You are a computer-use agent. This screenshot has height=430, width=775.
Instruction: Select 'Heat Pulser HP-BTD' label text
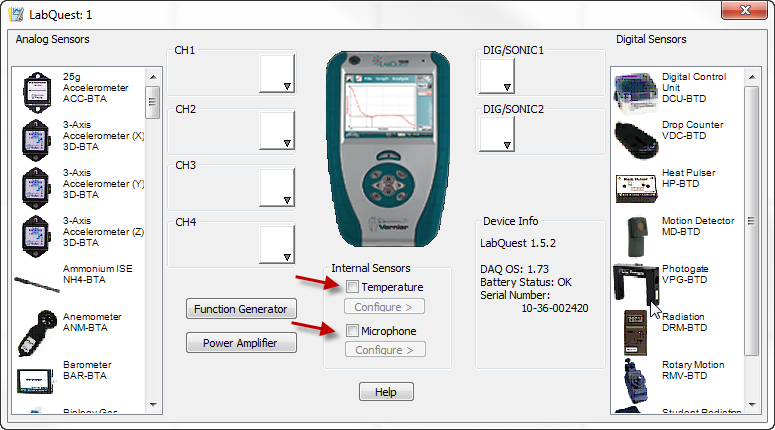[689, 178]
